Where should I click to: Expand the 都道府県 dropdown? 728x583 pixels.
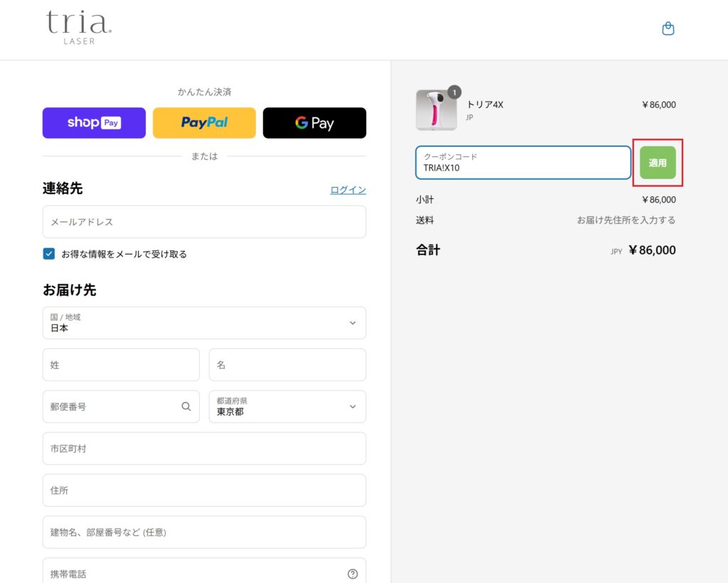click(287, 407)
